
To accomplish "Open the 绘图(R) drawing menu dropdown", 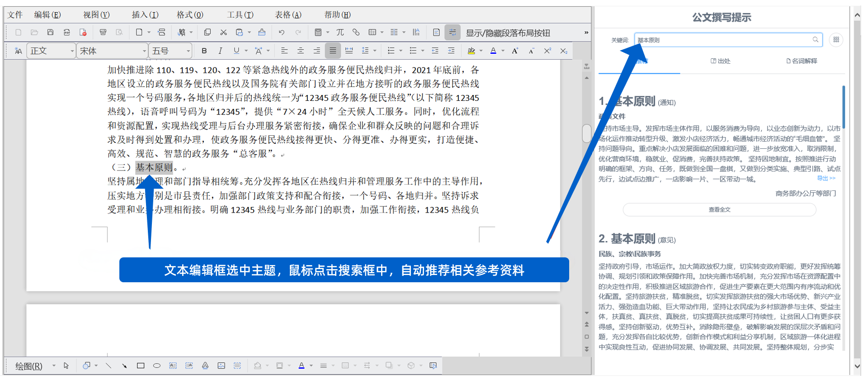I will pos(54,365).
